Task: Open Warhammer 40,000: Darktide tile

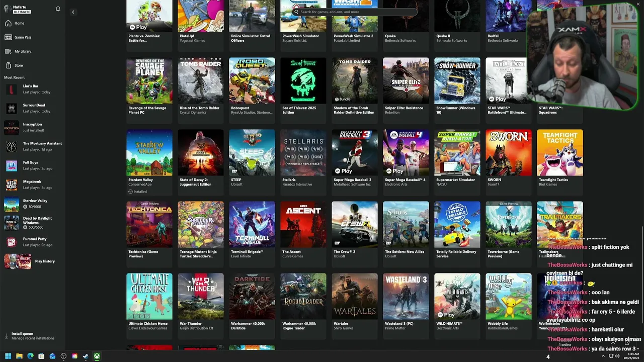Action: [252, 306]
